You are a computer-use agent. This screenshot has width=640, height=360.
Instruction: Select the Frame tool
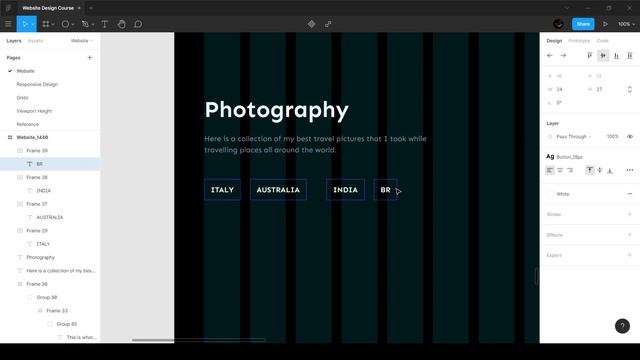click(x=46, y=24)
